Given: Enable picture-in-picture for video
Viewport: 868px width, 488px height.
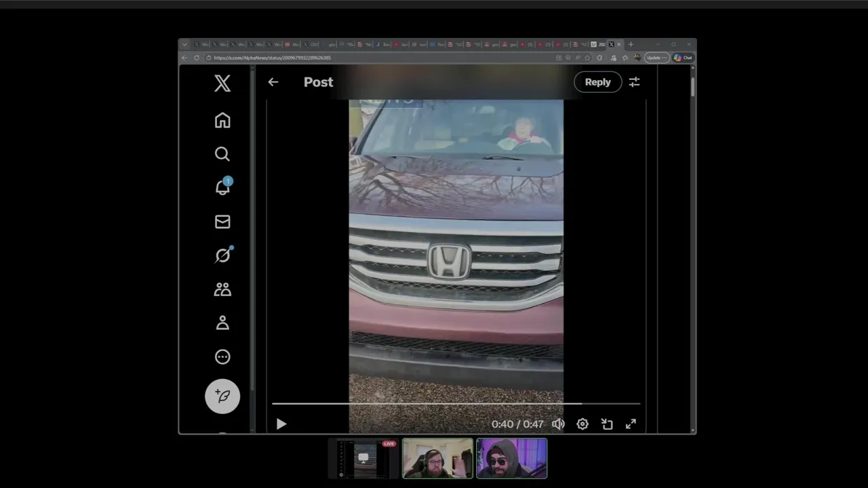Looking at the screenshot, I should click(x=607, y=424).
